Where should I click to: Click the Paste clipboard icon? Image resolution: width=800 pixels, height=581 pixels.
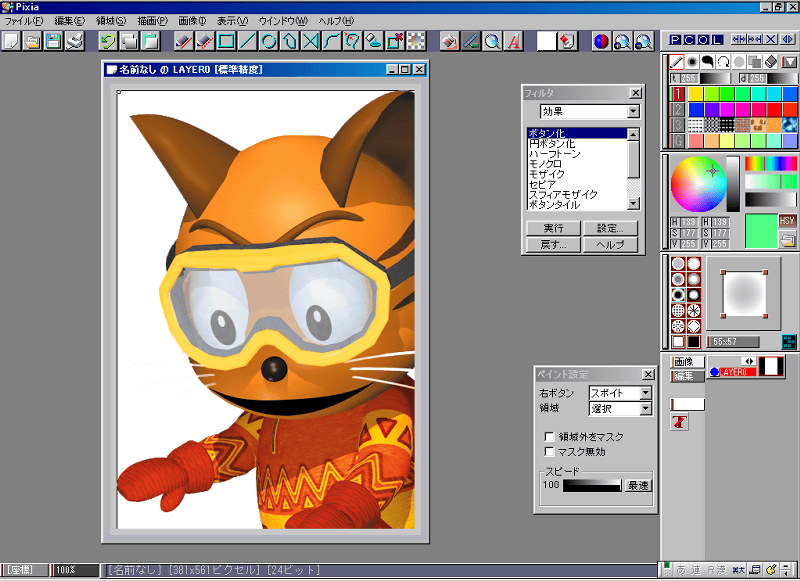pos(151,41)
